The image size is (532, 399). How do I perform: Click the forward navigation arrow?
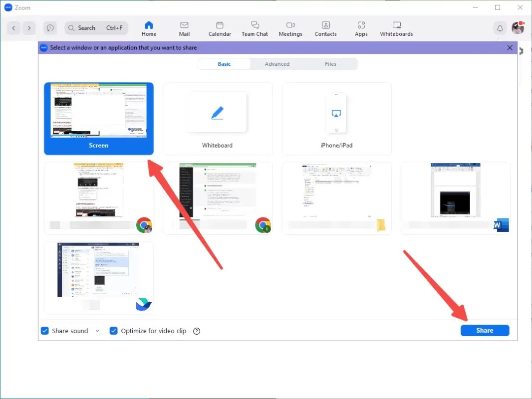[x=29, y=28]
